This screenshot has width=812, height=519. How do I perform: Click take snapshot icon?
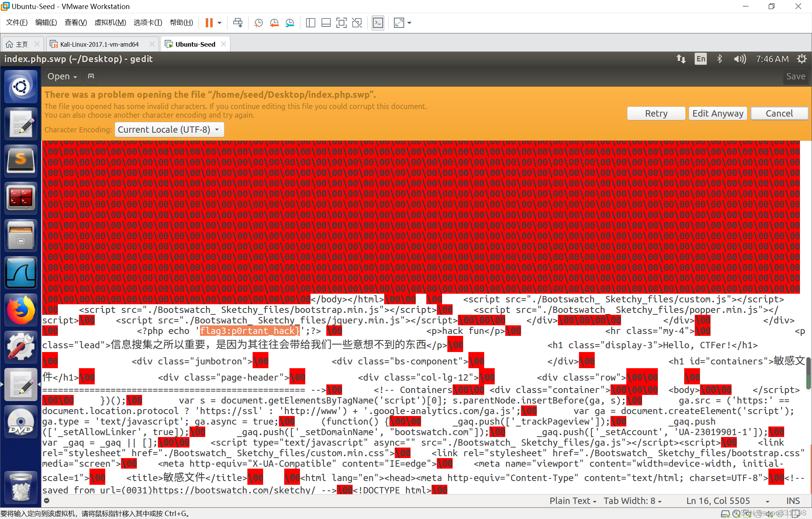coord(259,23)
